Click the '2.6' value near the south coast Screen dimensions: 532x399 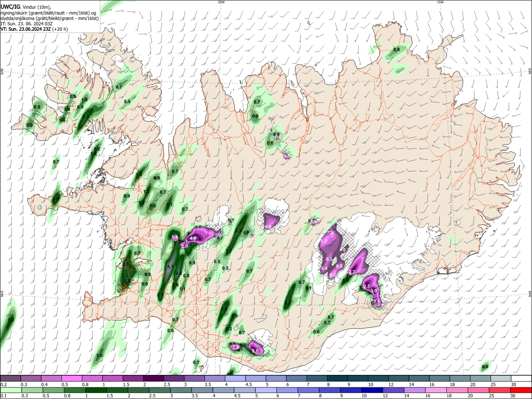[255, 351]
